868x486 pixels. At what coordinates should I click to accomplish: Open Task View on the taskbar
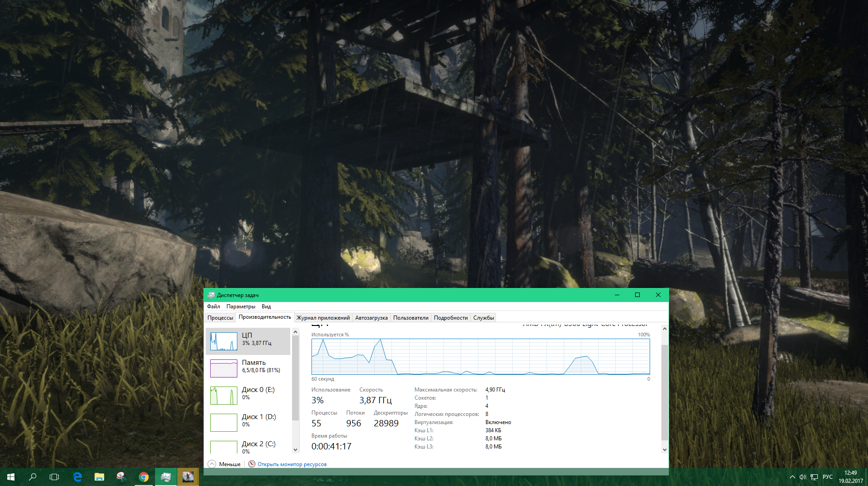(54, 477)
